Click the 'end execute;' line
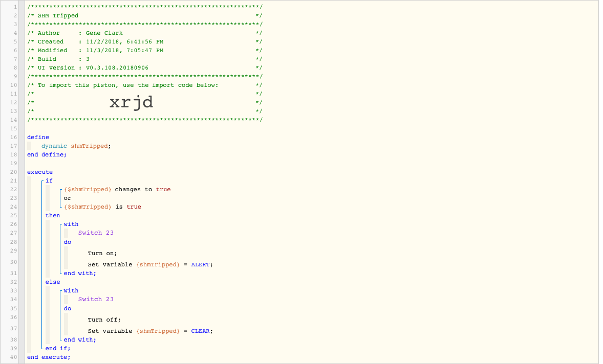The image size is (603, 364). point(49,357)
